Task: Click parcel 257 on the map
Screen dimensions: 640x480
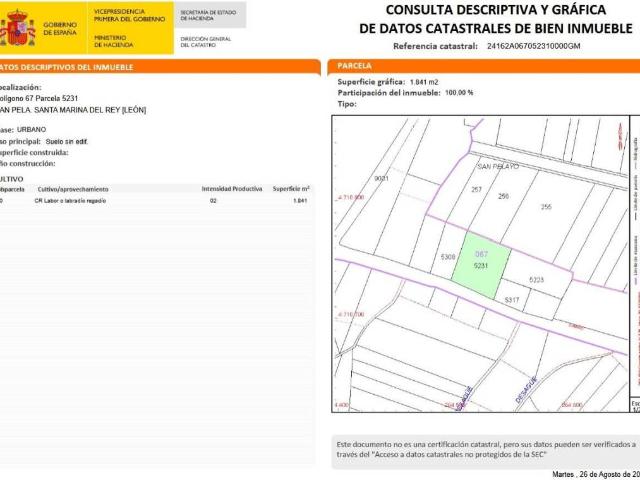Action: pos(476,189)
